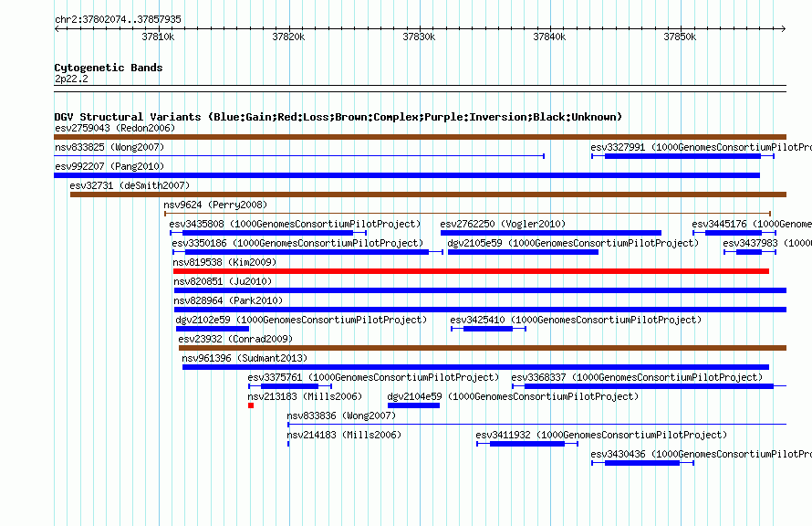Click the nsv961396 (Sudmant2013) label
The width and height of the screenshot is (812, 526).
(245, 358)
